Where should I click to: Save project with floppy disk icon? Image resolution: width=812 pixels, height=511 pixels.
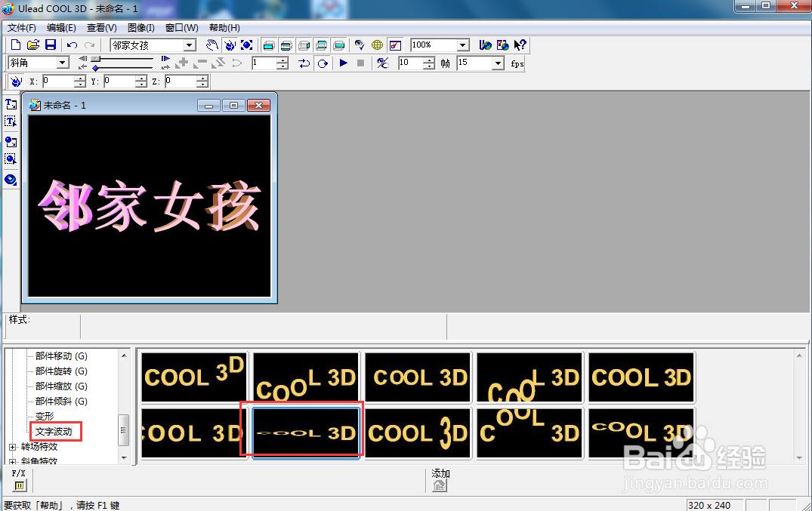coord(51,45)
